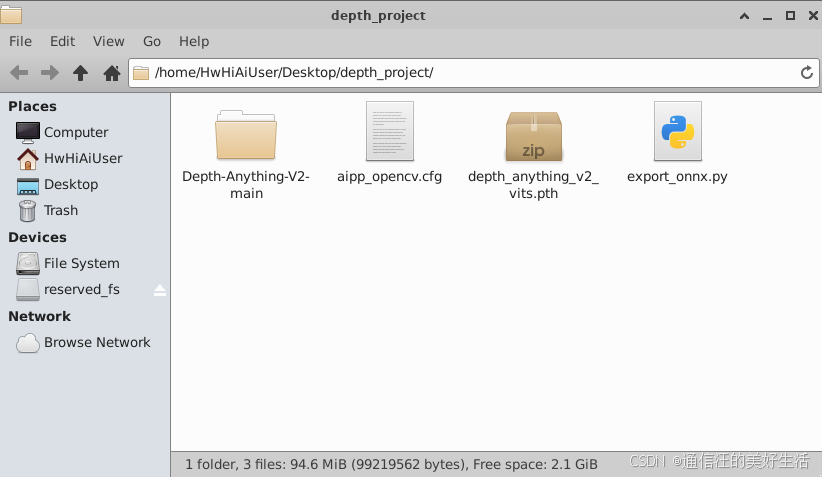Roll up window with the caret button
This screenshot has height=477, width=822.
pos(744,16)
